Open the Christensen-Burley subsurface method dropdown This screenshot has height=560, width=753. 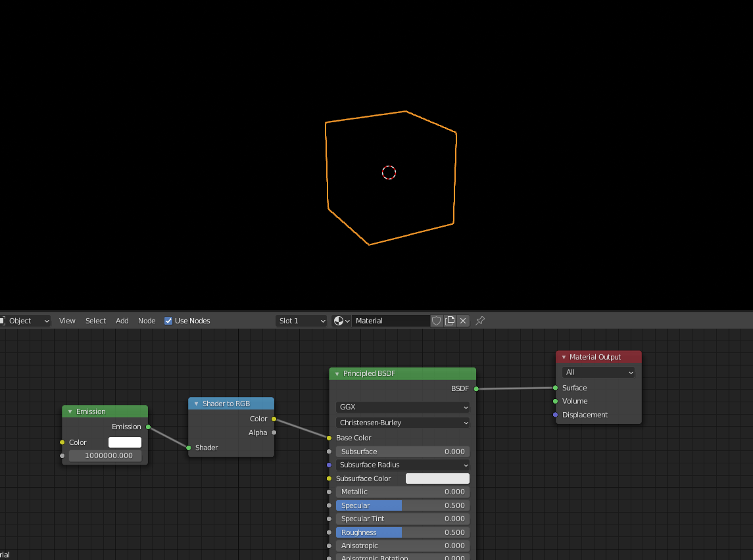click(x=402, y=423)
